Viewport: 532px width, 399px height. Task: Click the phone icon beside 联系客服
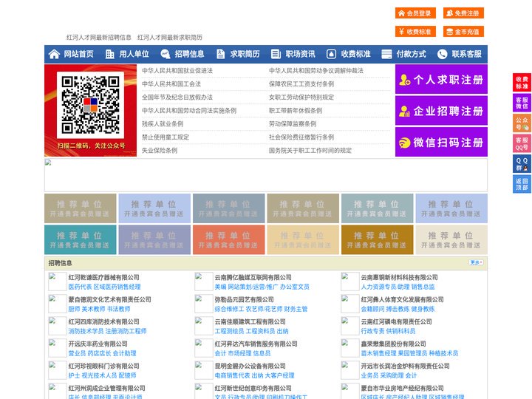click(442, 54)
